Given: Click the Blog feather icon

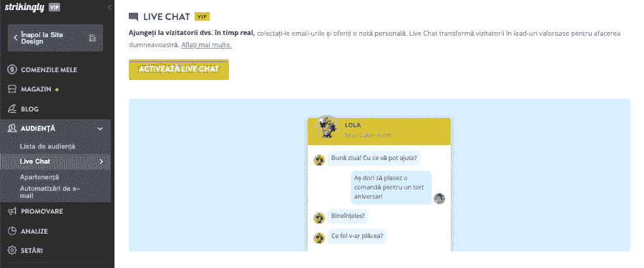Looking at the screenshot, I should click(x=12, y=109).
